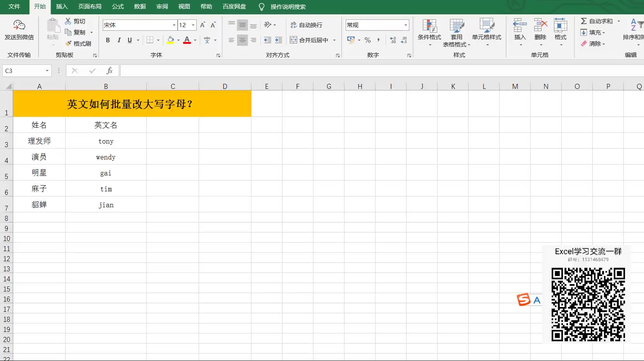
Task: Expand fill color dropdown arrow
Action: pos(178,40)
